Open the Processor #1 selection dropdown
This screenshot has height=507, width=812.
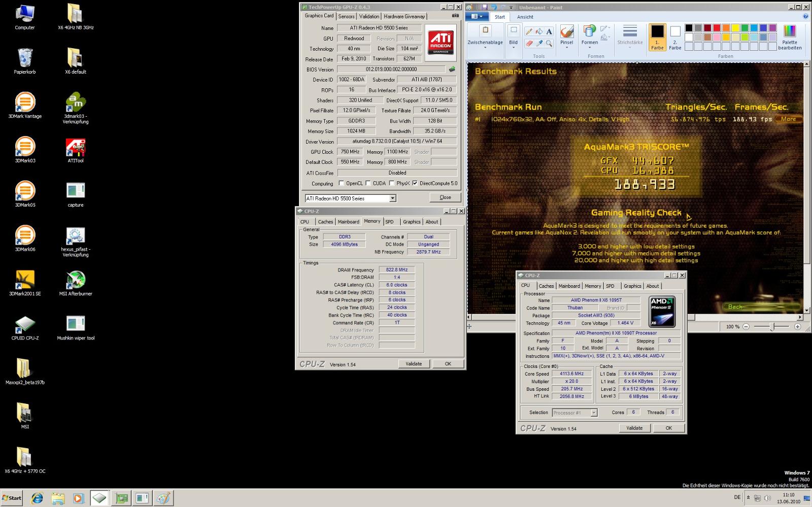tap(594, 413)
